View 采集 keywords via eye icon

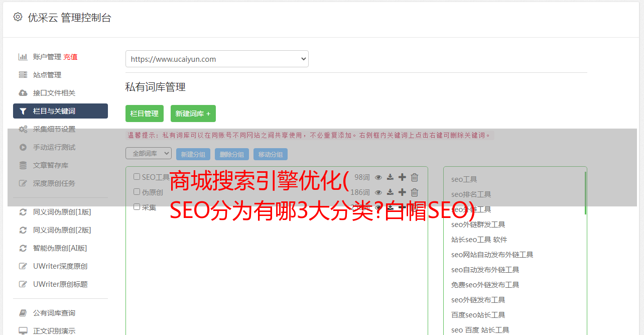[378, 207]
